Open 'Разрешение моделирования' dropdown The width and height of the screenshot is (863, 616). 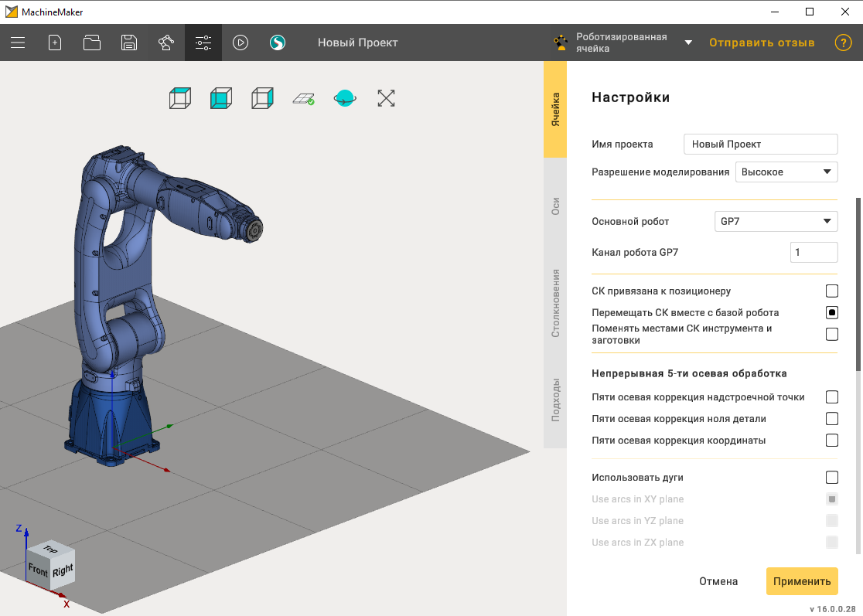786,172
